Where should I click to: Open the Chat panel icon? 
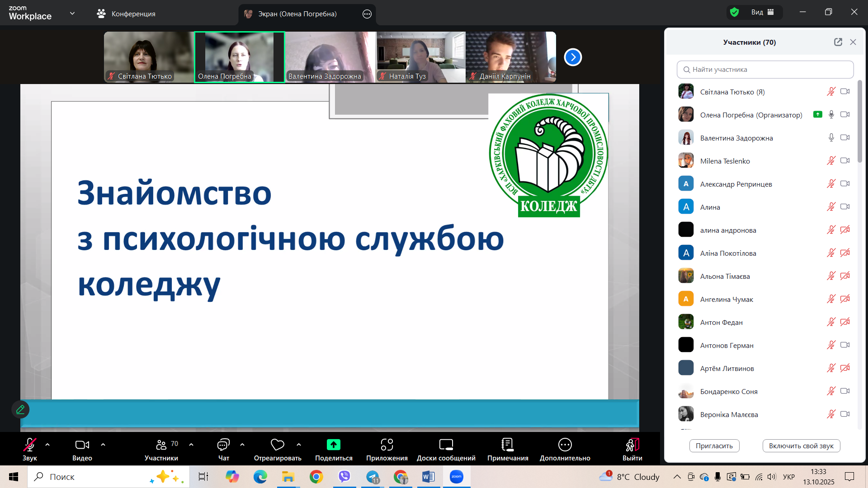pos(223,445)
